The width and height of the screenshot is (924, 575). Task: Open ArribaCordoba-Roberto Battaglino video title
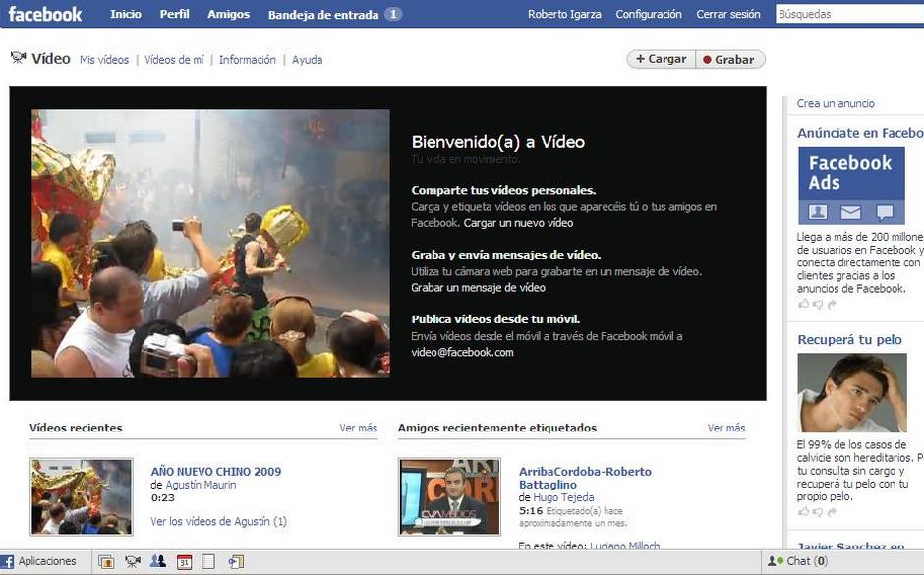click(x=585, y=478)
